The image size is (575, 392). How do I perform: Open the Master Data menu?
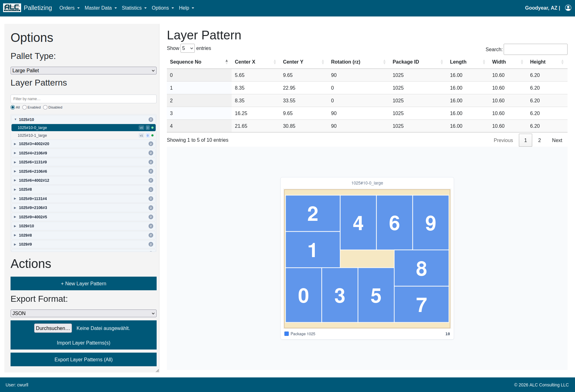101,8
